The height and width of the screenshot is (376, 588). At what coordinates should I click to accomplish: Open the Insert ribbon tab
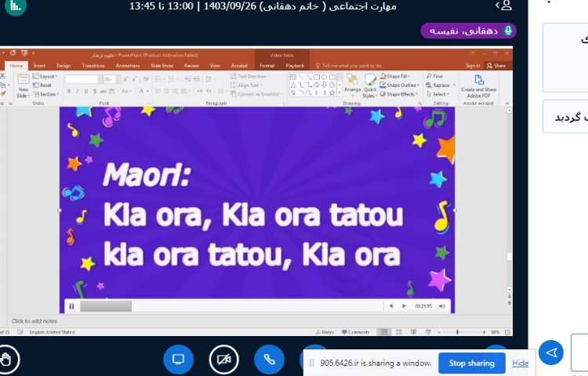39,66
